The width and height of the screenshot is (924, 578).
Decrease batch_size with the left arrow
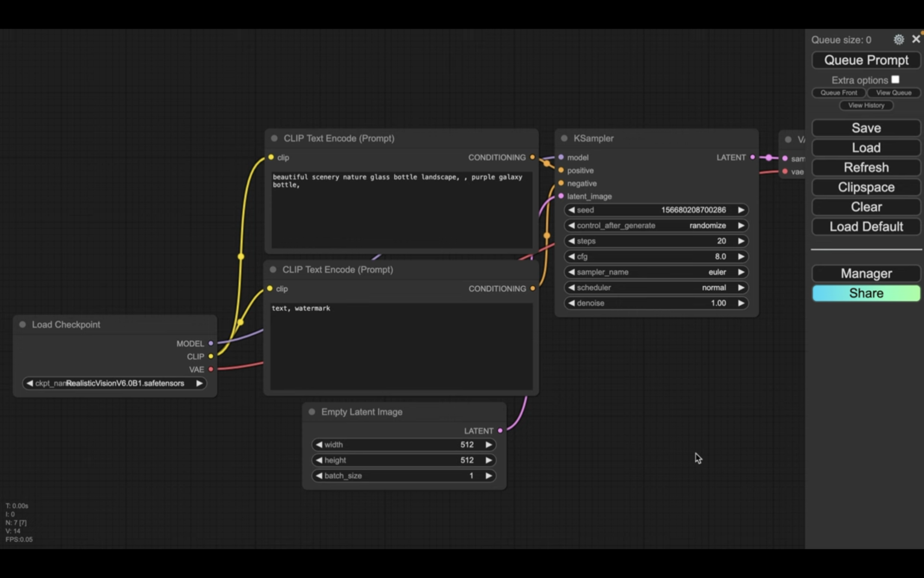(x=319, y=476)
